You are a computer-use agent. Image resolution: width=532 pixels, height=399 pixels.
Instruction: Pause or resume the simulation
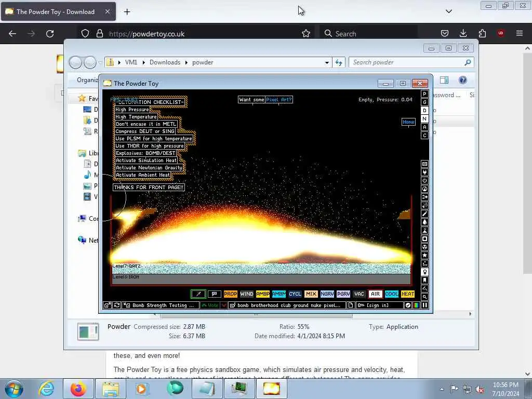(x=424, y=305)
